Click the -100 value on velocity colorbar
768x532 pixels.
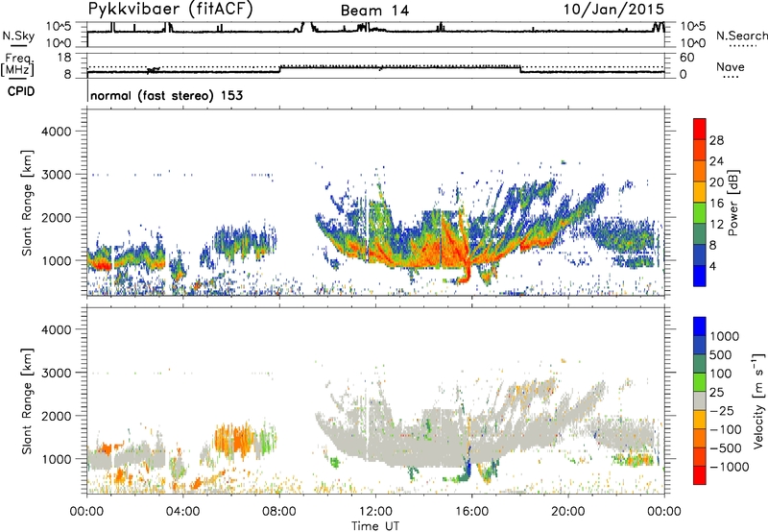(726, 429)
